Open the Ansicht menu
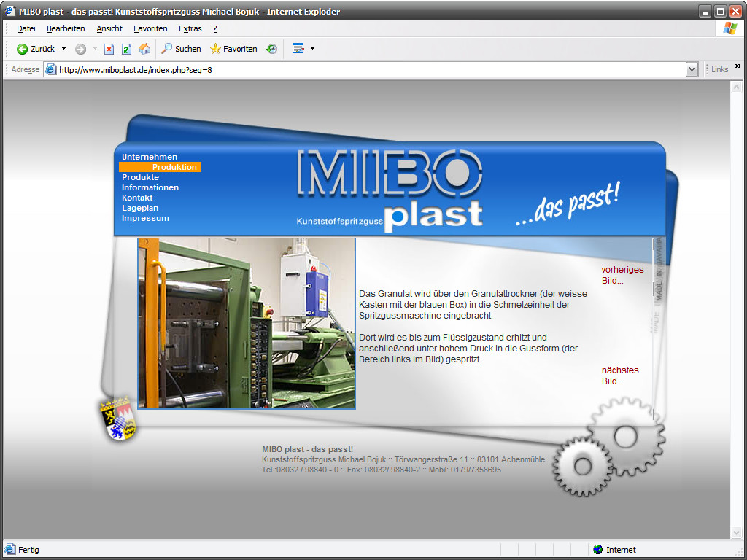This screenshot has height=560, width=747. (x=109, y=28)
